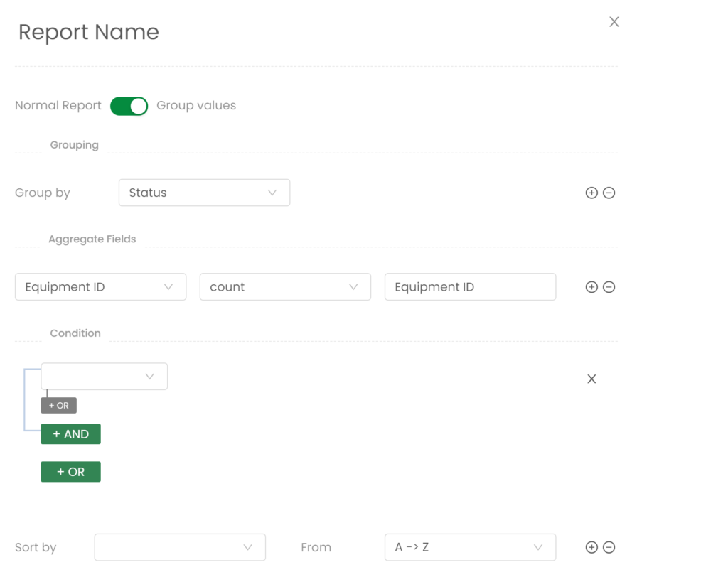The width and height of the screenshot is (728, 582).
Task: Add another aggregate field row
Action: pos(591,287)
